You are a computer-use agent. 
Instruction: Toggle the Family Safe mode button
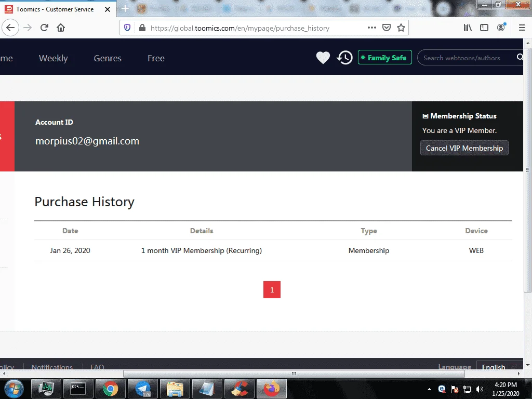(x=385, y=57)
